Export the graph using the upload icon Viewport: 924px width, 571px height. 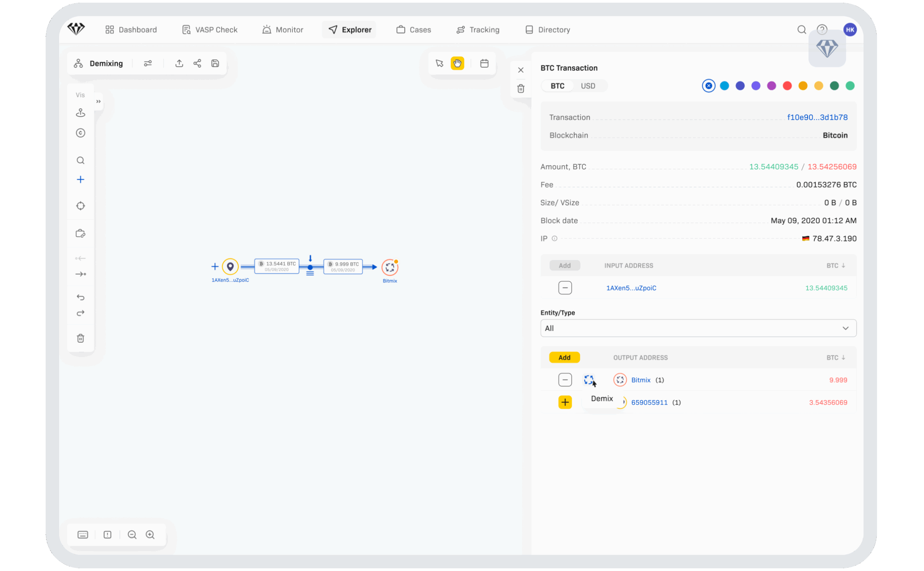179,63
